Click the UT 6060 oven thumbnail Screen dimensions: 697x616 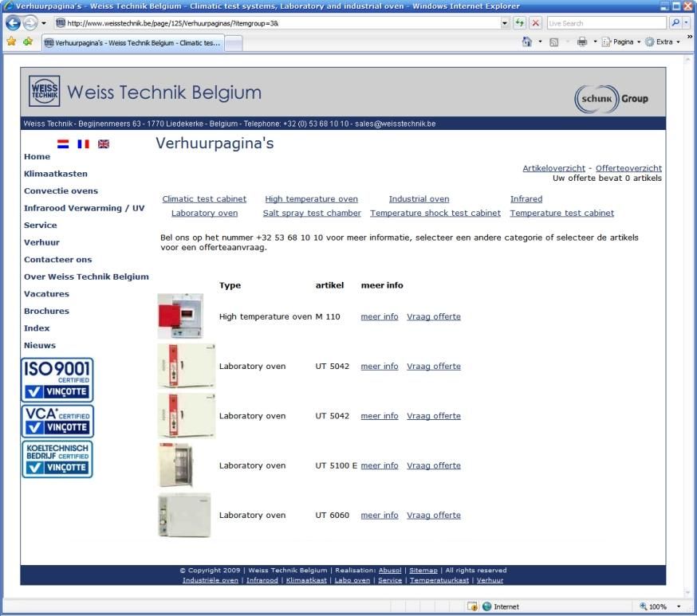[x=184, y=515]
